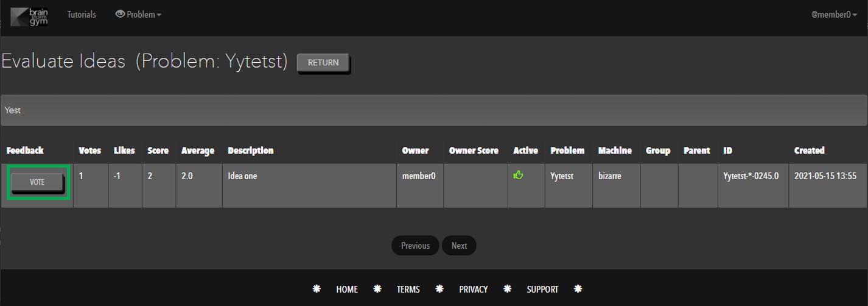This screenshot has height=306, width=868.
Task: Click the Votes column header
Action: [x=90, y=151]
